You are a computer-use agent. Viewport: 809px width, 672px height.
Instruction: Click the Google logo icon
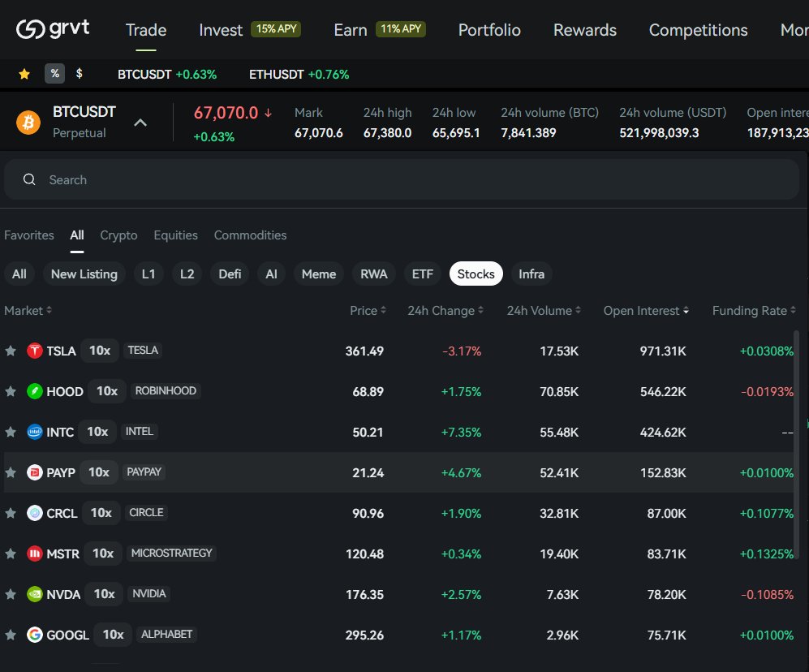[35, 635]
